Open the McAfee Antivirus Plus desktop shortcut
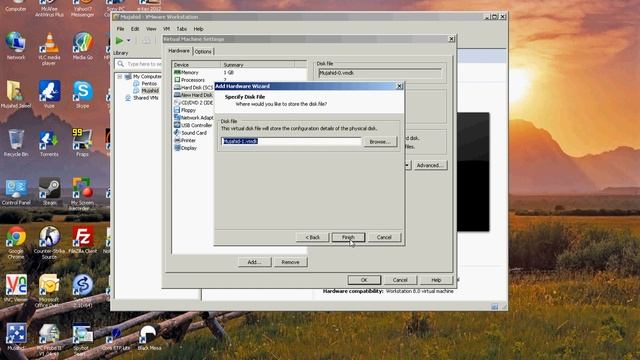The height and width of the screenshot is (360, 640). (49, 8)
